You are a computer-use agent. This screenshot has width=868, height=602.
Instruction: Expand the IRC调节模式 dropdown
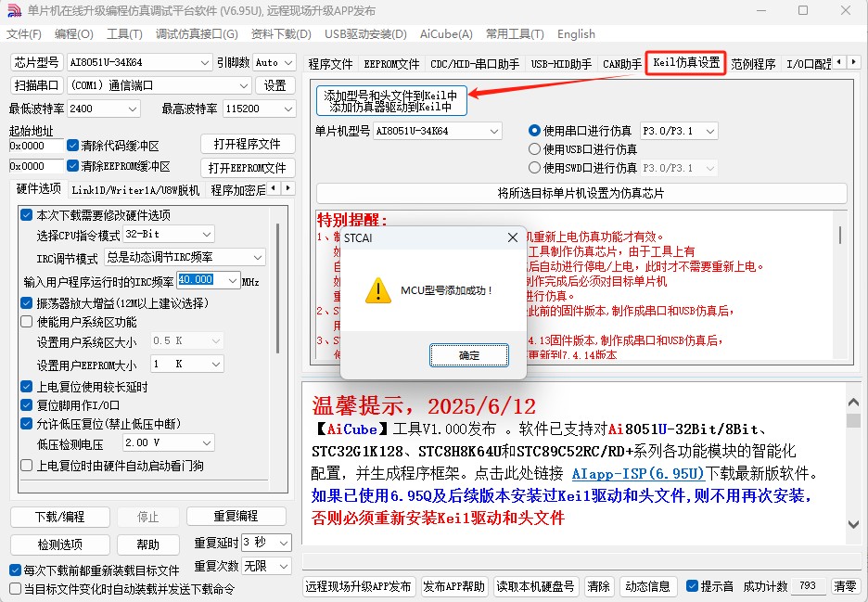[258, 258]
